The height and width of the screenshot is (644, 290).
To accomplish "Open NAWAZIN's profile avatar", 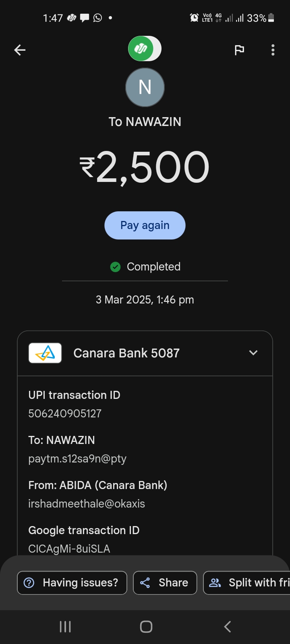I will point(145,87).
